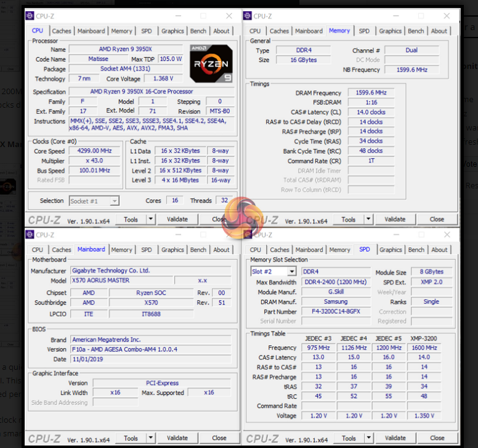Screen dimensions: 478x448
Task: Click the Threads value 32
Action: point(224,200)
